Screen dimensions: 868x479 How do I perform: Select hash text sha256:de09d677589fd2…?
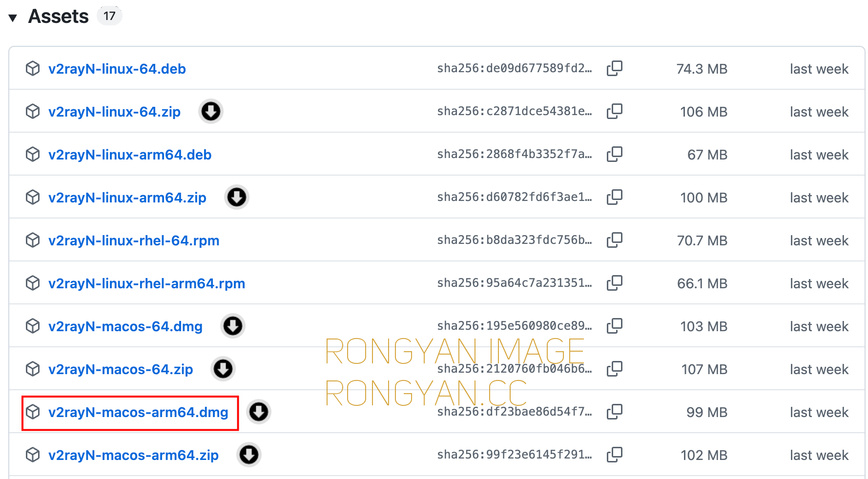tap(515, 68)
